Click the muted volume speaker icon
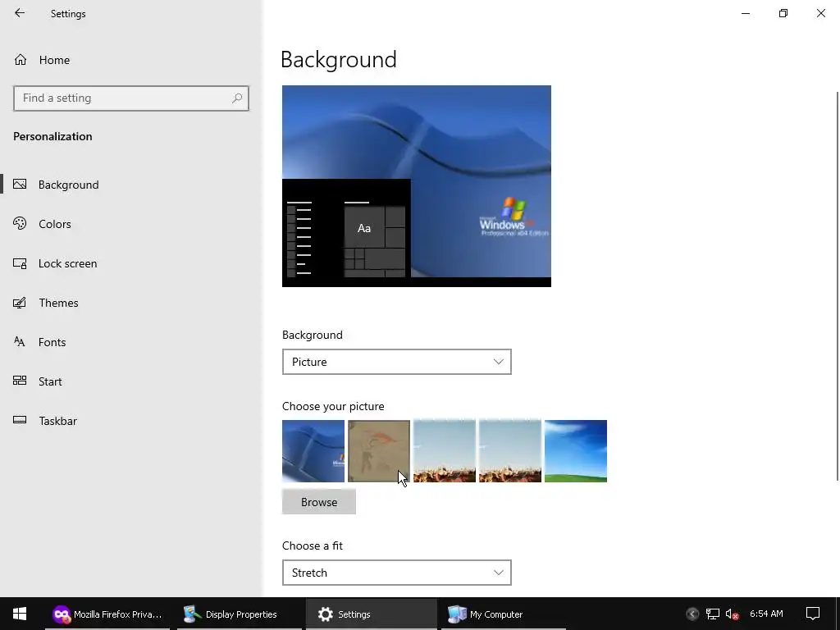Screen dimensions: 840x630 pyautogui.click(x=732, y=614)
